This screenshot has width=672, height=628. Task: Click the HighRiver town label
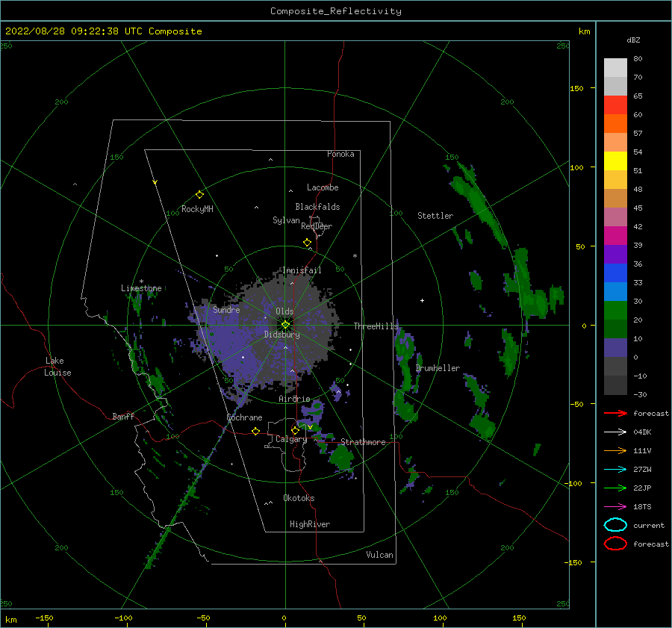point(310,524)
